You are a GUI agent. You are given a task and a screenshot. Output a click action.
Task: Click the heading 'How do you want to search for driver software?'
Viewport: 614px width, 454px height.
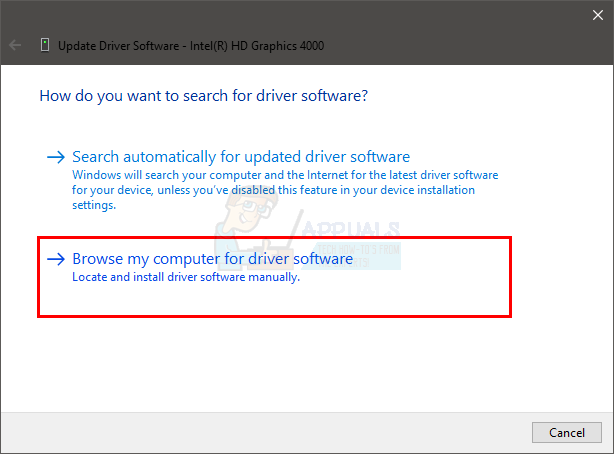pos(204,96)
